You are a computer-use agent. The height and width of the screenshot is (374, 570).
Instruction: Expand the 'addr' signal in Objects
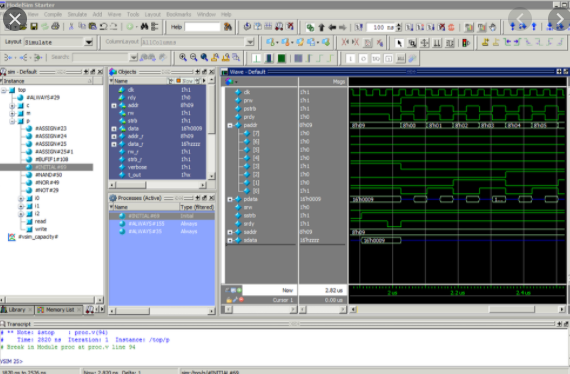click(114, 105)
